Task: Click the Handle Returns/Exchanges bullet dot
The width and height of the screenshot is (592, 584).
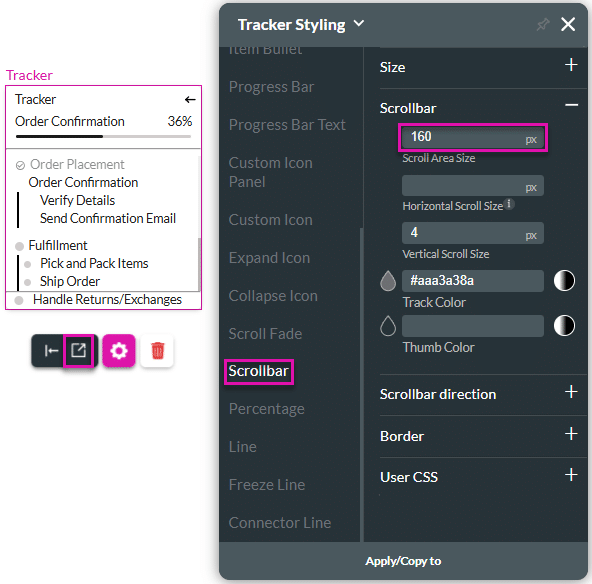Action: (x=19, y=300)
